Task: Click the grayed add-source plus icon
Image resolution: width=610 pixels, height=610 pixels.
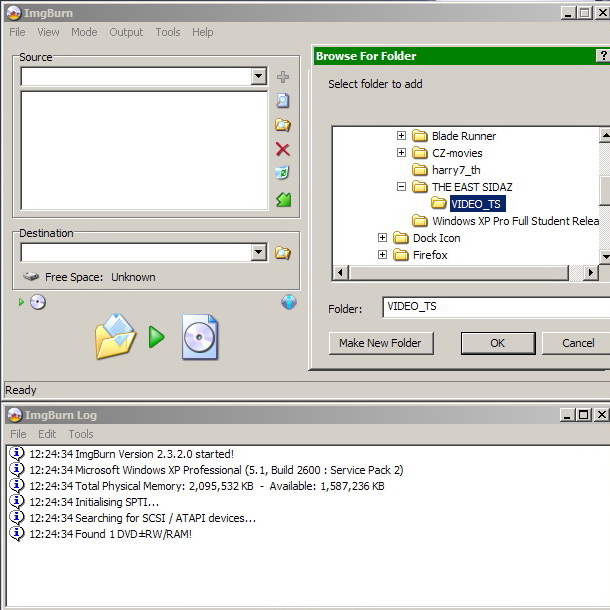Action: [x=283, y=77]
